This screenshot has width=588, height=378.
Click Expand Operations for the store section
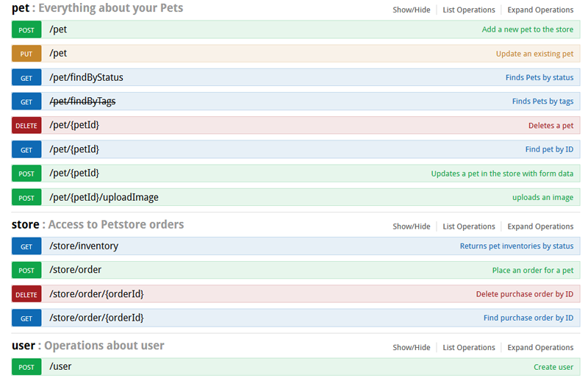[x=540, y=227]
